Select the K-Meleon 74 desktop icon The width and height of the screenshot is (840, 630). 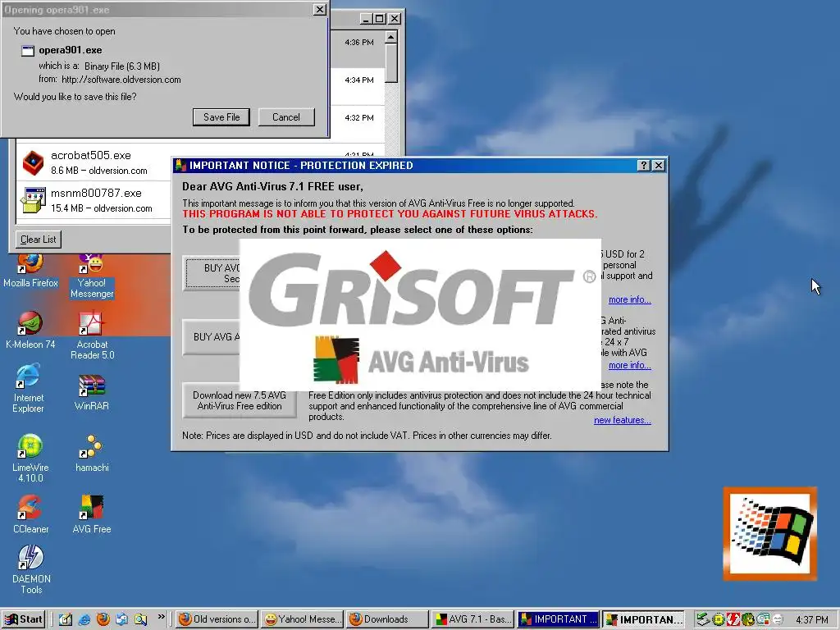(30, 330)
